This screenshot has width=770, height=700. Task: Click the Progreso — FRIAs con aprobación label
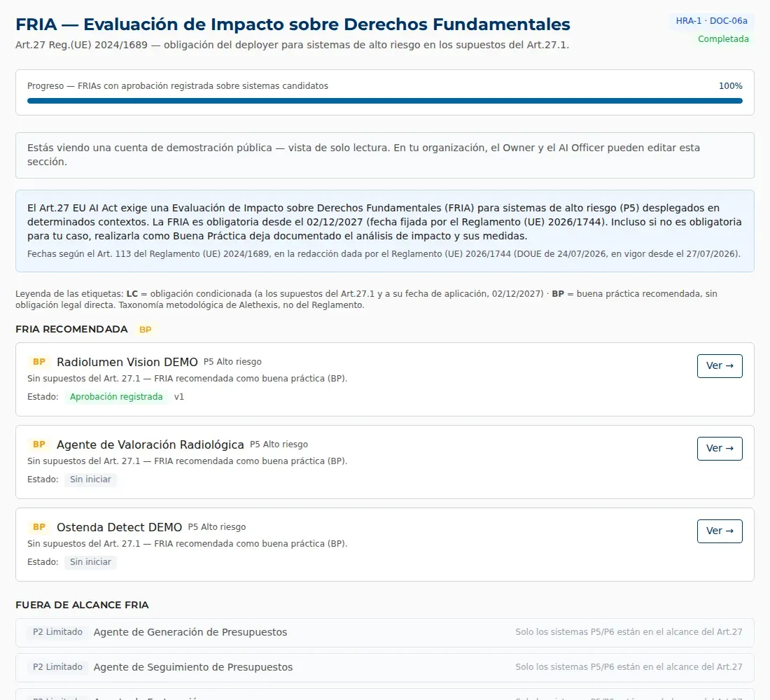click(x=178, y=86)
